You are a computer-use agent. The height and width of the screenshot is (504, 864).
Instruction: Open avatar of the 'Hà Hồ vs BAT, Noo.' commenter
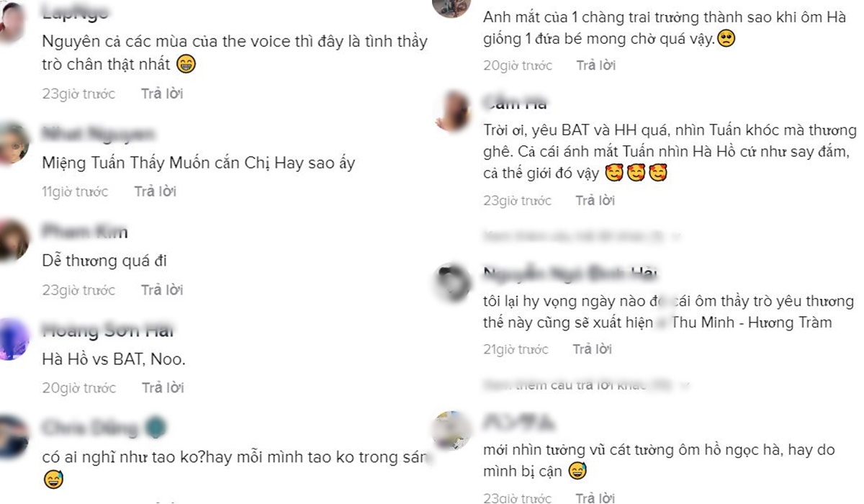coord(12,340)
